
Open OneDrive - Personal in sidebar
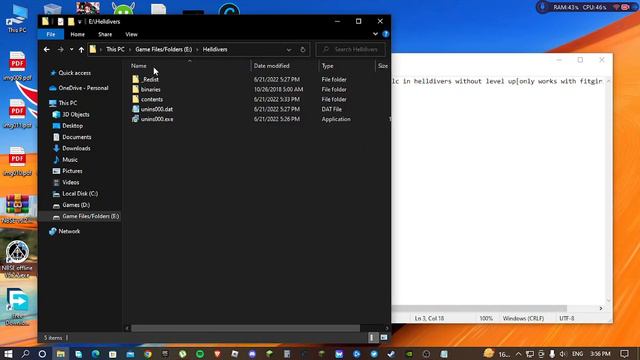coord(83,88)
